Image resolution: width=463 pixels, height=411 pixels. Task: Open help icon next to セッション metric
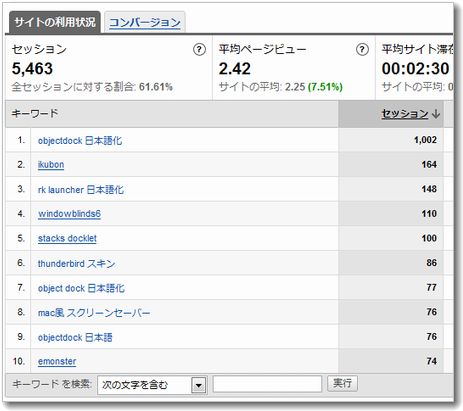[x=199, y=50]
